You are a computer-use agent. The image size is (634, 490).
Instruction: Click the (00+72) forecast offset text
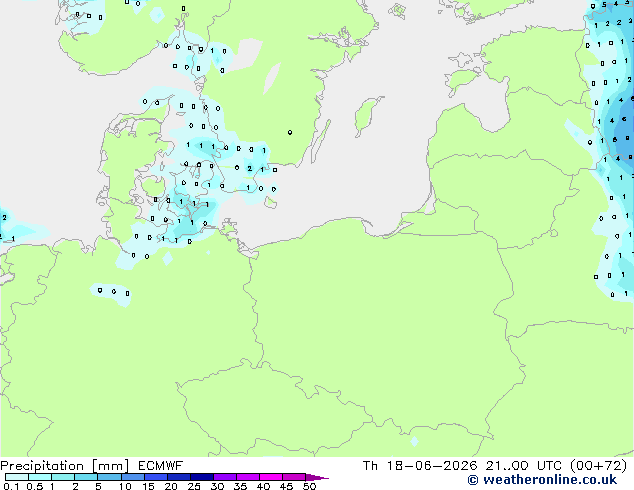[x=598, y=466]
